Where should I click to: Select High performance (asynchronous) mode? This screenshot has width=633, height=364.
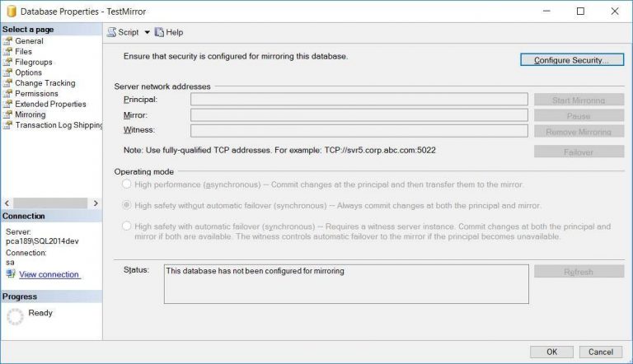[126, 184]
